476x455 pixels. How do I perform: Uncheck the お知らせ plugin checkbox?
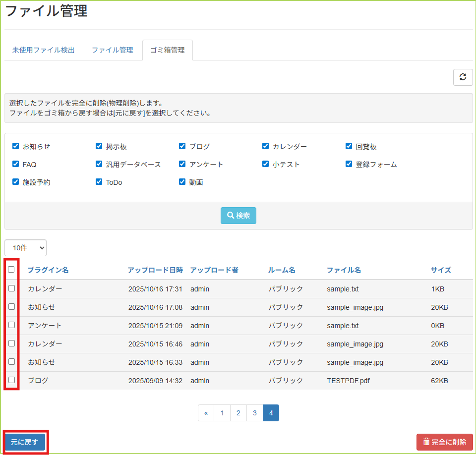coord(16,146)
